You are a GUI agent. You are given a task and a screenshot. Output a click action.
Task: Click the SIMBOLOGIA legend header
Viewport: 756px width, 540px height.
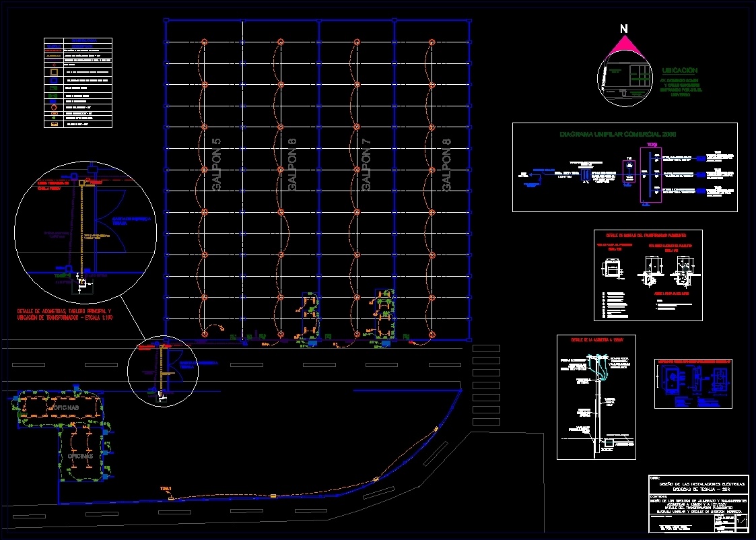pyautogui.click(x=84, y=40)
